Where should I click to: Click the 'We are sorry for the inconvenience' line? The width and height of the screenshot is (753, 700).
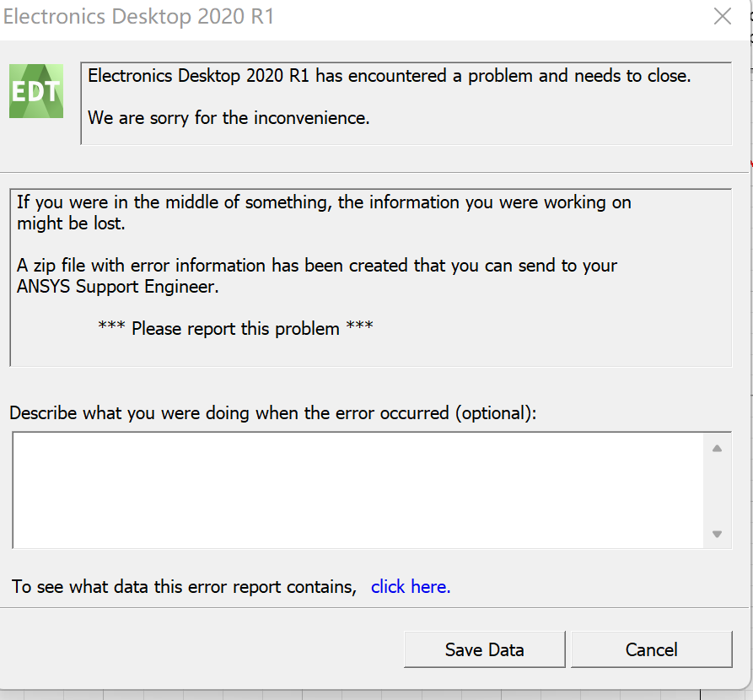point(229,118)
